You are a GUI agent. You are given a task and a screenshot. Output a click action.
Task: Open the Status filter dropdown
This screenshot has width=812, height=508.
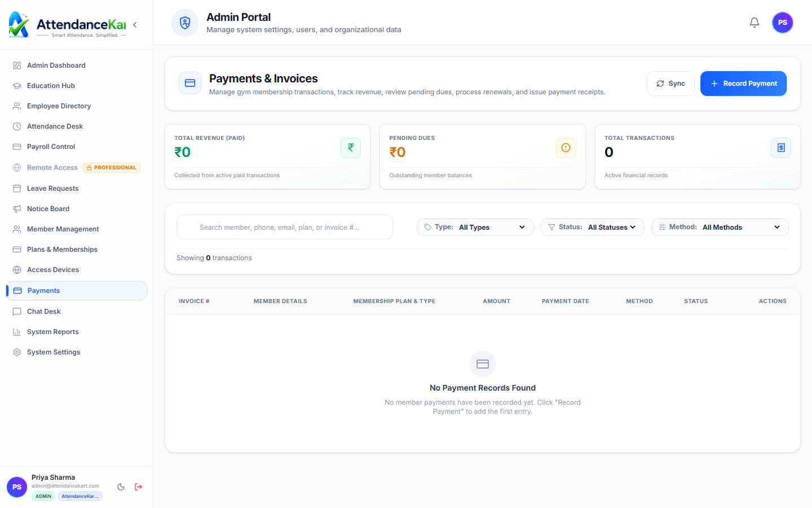point(593,227)
